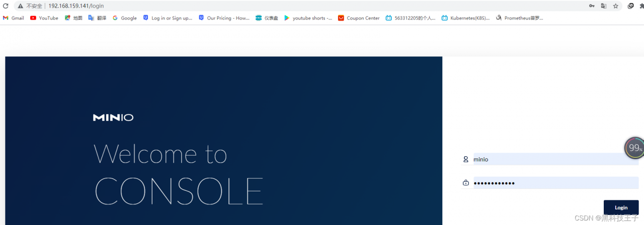
Task: Click the password field with dots
Action: pyautogui.click(x=556, y=183)
